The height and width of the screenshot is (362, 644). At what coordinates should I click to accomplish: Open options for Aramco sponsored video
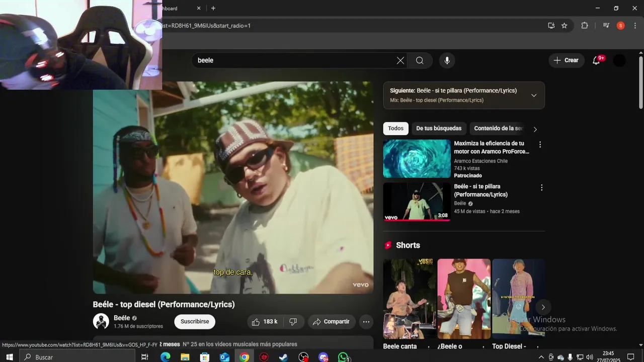coord(540,145)
